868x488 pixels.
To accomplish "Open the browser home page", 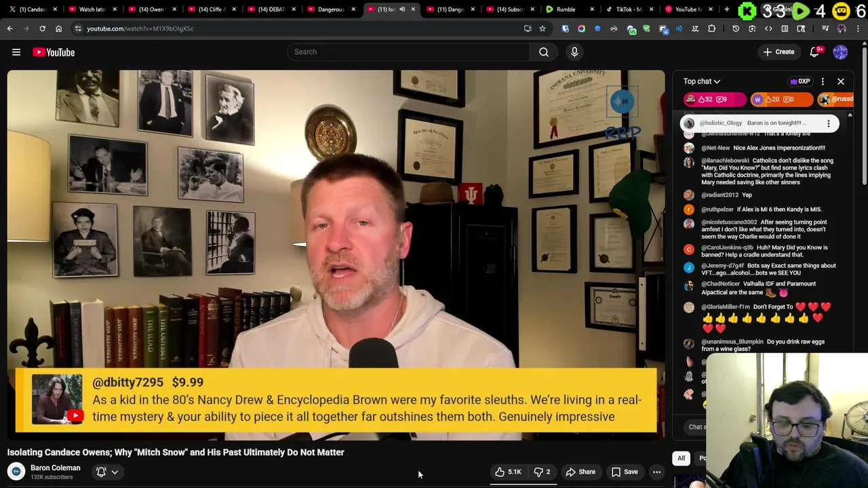I will 58,28.
